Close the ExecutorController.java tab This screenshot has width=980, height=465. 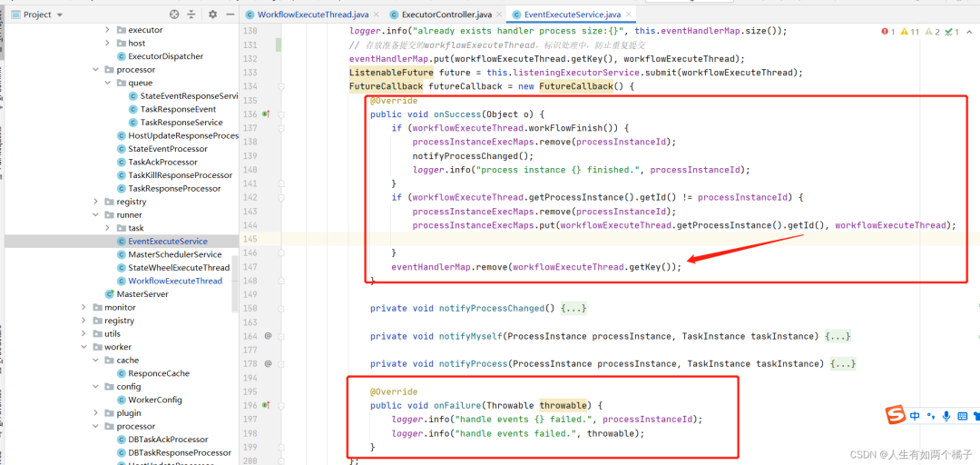[497, 14]
